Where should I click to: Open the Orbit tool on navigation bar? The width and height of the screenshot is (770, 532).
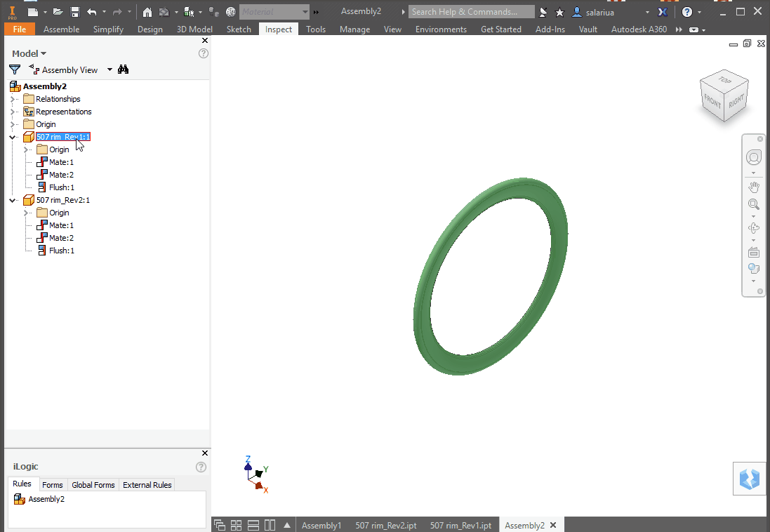coord(753,227)
